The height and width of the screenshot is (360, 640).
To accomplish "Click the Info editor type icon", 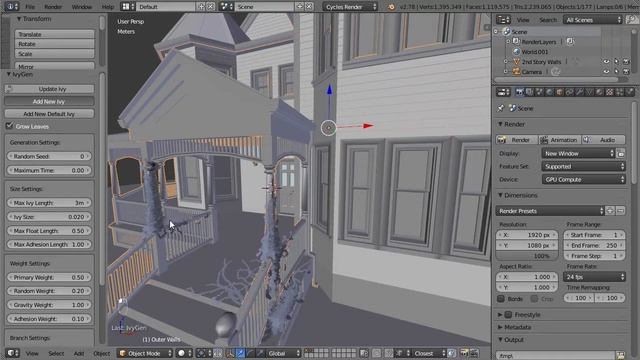I will coord(11,7).
